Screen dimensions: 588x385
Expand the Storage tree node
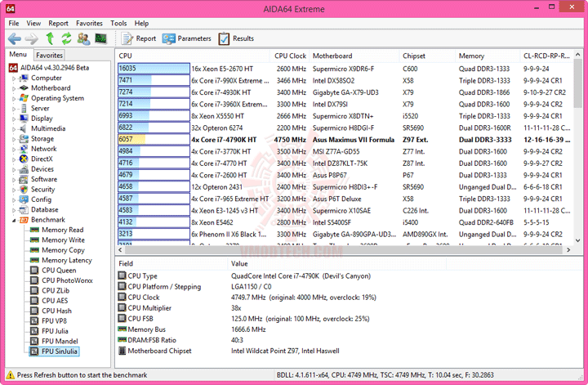[x=14, y=140]
